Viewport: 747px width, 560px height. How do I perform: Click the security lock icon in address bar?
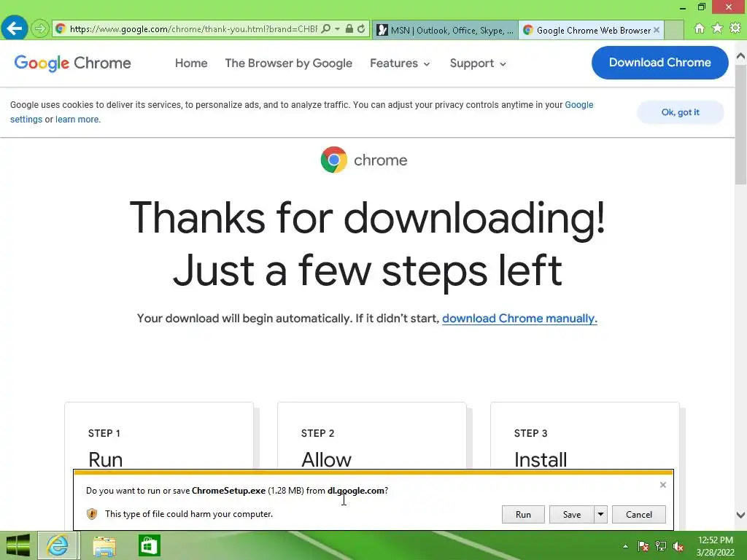pos(349,29)
